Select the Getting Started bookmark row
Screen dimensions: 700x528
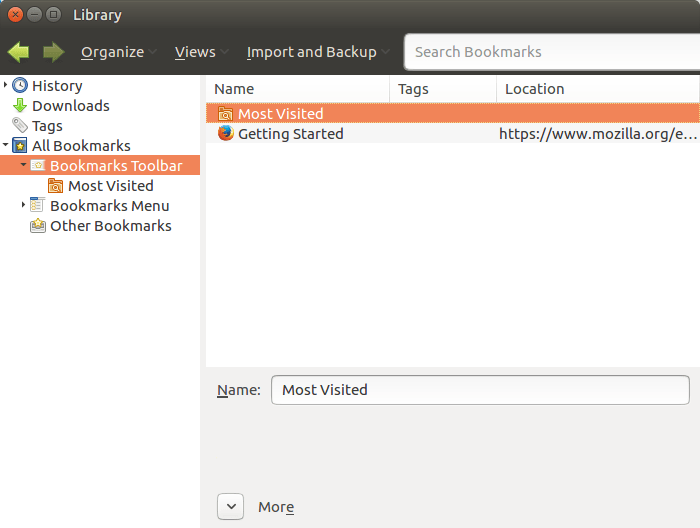click(453, 133)
